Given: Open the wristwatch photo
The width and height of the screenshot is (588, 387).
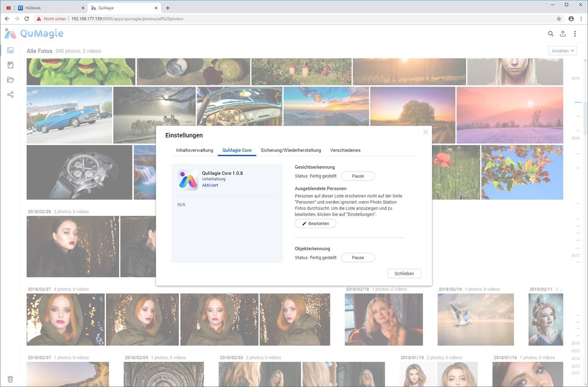Looking at the screenshot, I should pyautogui.click(x=80, y=172).
